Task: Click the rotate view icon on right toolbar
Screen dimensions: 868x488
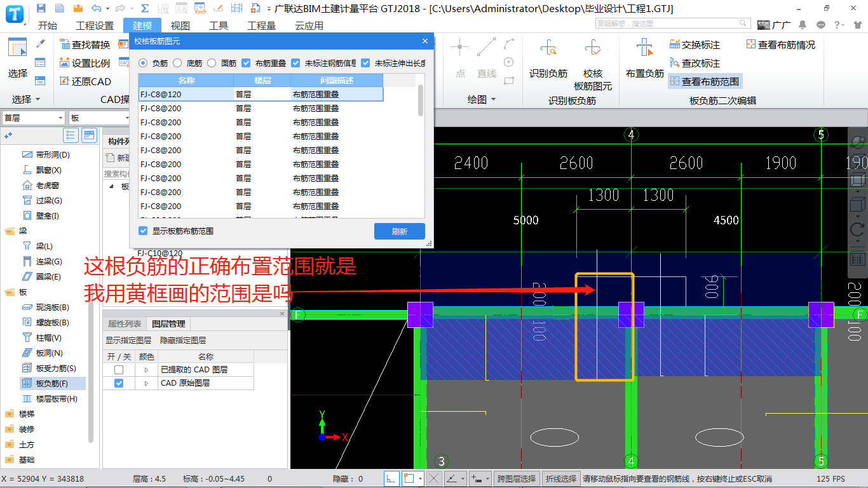Action: pos(858,231)
